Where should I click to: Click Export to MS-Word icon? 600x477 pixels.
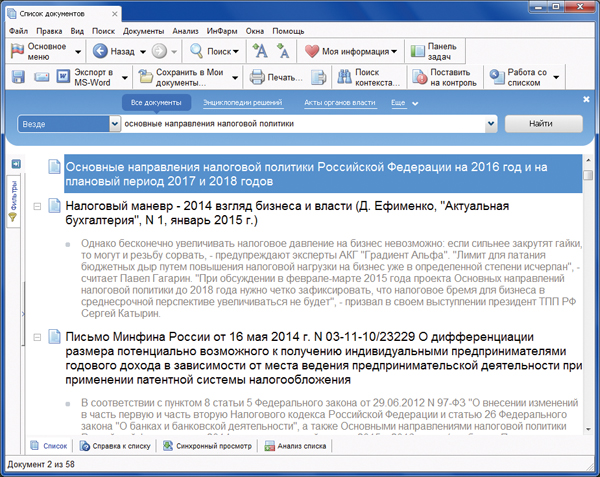(x=64, y=77)
